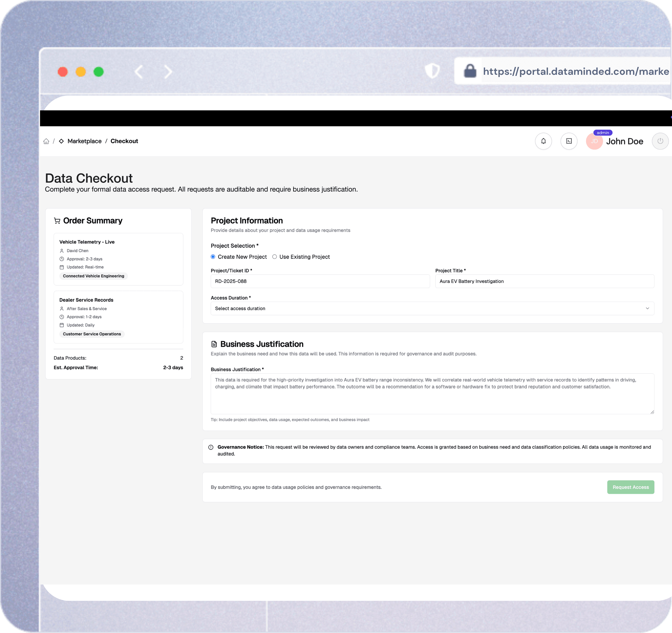Click the shield icon near address bar

coord(432,71)
